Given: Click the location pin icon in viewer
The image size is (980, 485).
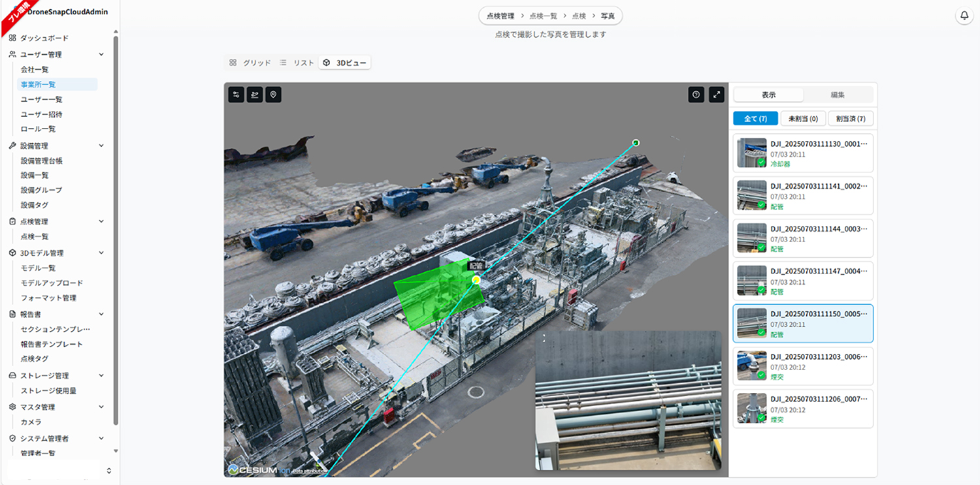Looking at the screenshot, I should coord(273,95).
